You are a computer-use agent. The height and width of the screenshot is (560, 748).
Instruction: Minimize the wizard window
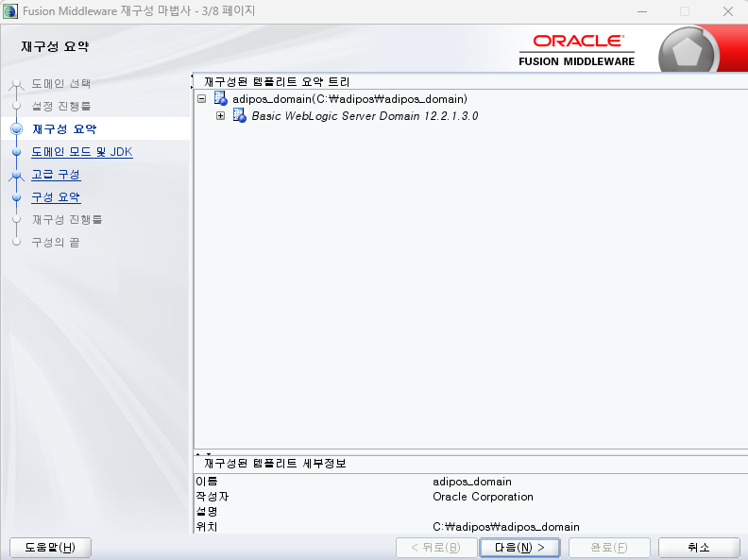tap(642, 11)
